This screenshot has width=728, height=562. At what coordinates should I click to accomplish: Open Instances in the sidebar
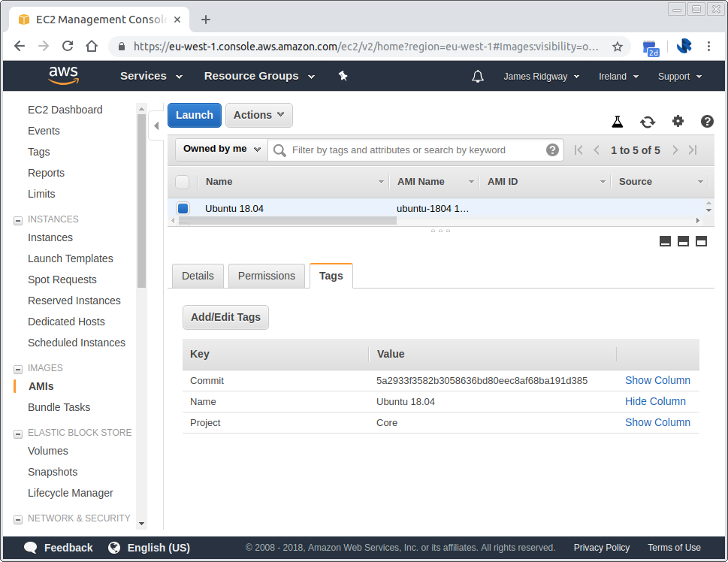pos(50,237)
